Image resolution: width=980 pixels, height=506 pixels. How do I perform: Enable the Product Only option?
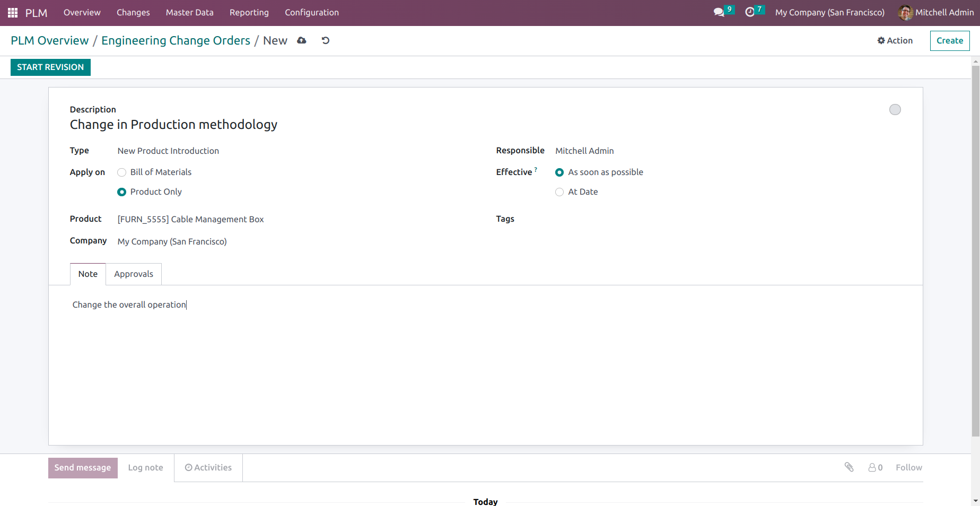[x=121, y=191]
